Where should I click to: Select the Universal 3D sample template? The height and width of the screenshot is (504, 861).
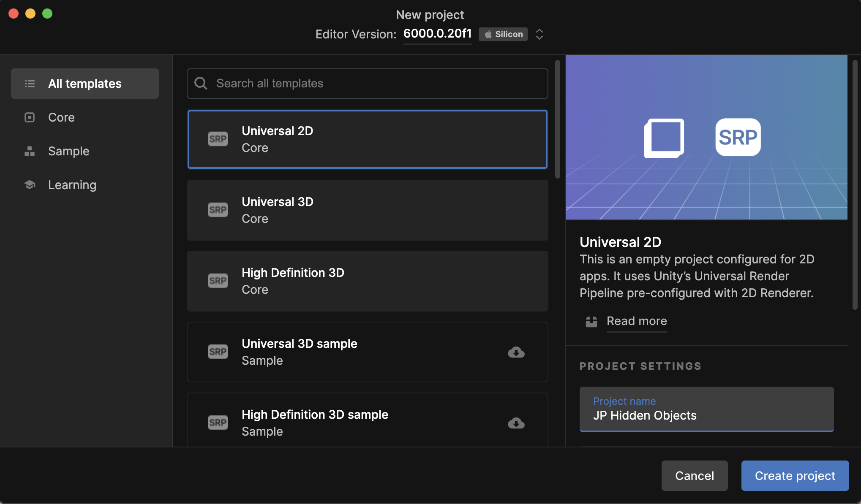coord(368,352)
